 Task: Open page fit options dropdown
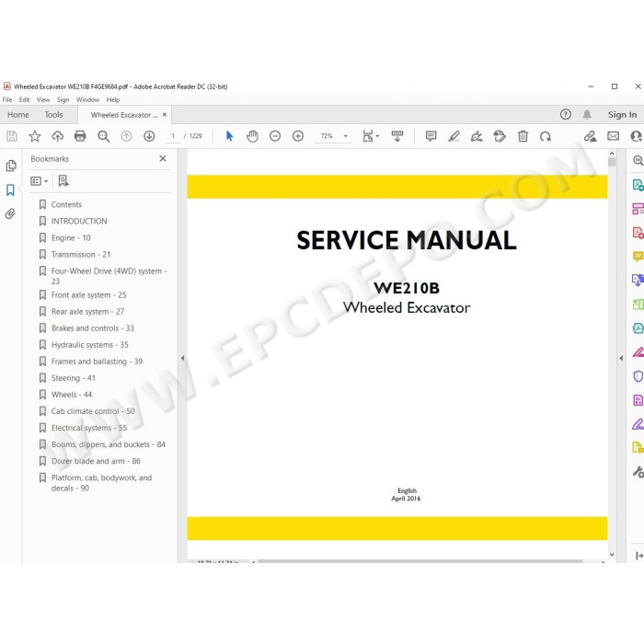click(x=371, y=136)
